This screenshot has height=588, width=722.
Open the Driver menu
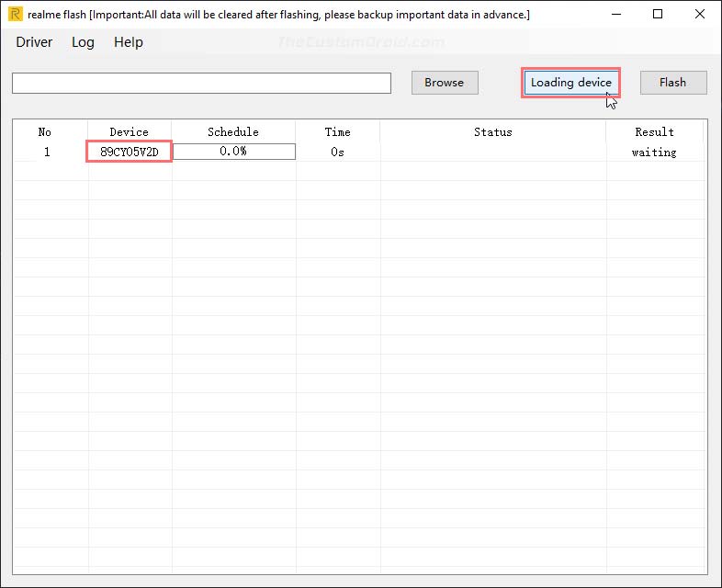(x=34, y=42)
